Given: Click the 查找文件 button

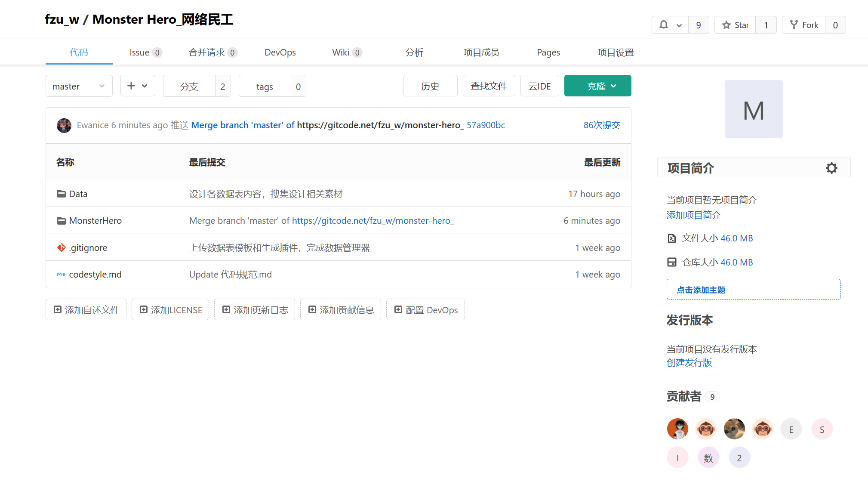Looking at the screenshot, I should (x=489, y=86).
